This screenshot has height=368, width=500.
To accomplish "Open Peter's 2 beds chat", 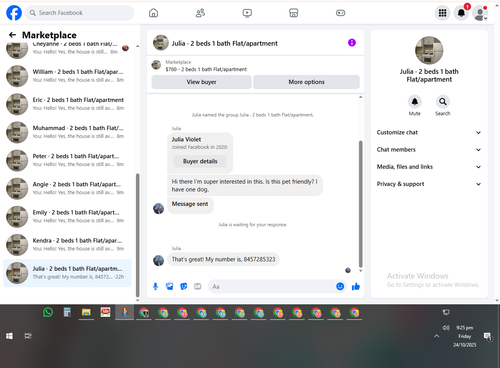I will 67,160.
